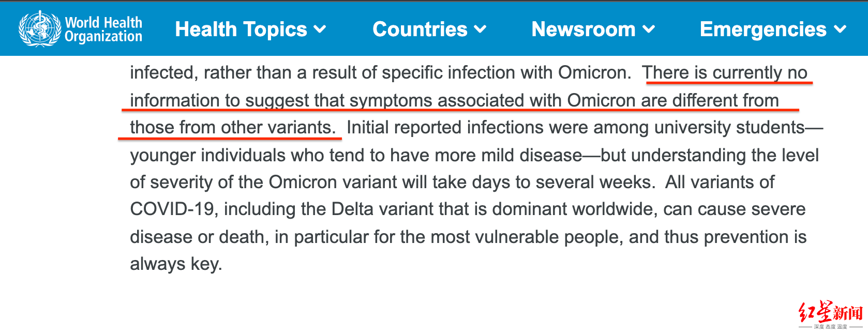
Task: Open the Newsroom menu
Action: tap(583, 29)
